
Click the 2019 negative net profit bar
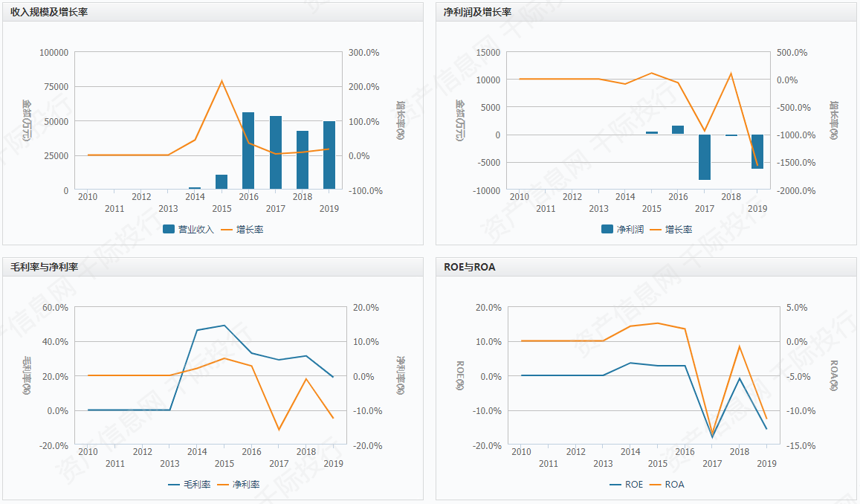pos(757,152)
